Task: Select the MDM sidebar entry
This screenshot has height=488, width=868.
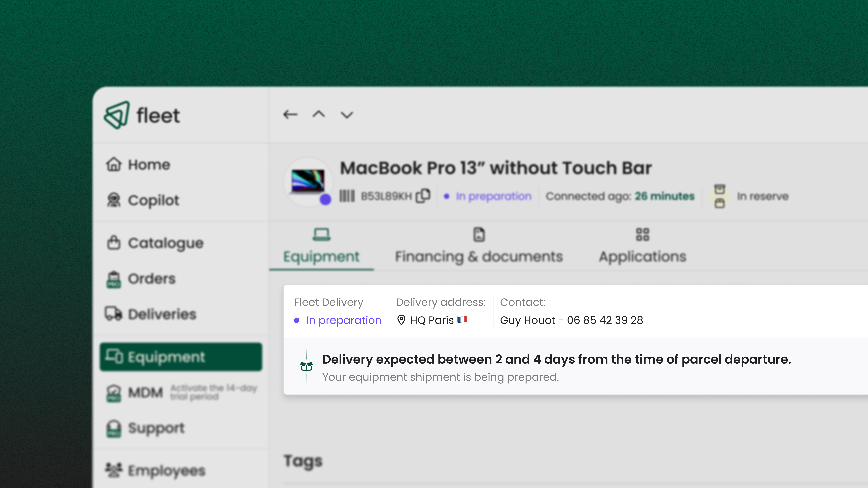Action: coord(146,392)
